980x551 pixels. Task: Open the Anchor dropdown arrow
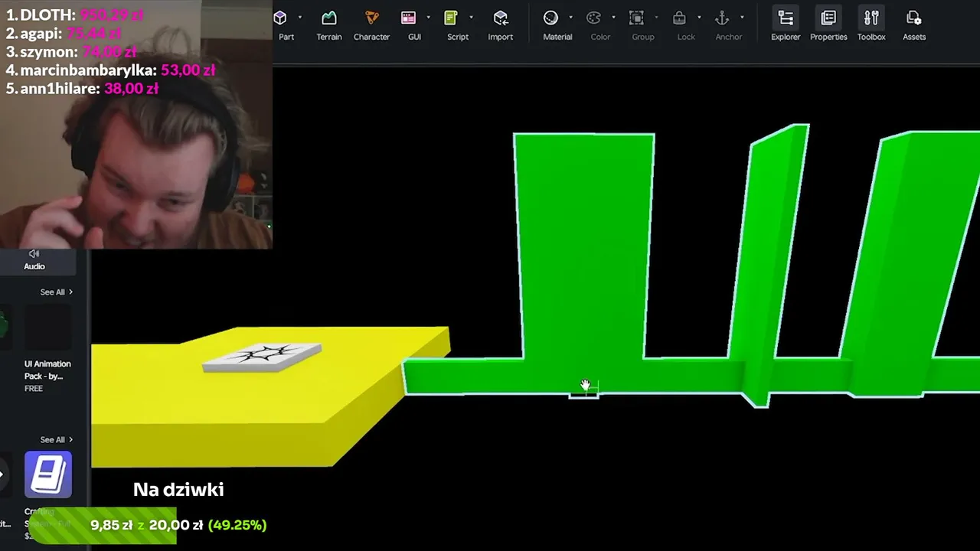[x=742, y=18]
